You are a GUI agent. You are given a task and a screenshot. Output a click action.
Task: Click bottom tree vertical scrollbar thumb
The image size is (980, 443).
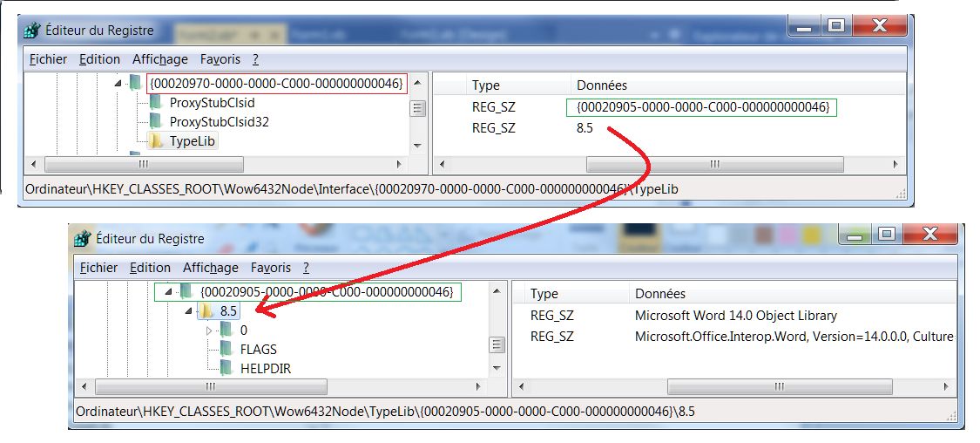(497, 344)
